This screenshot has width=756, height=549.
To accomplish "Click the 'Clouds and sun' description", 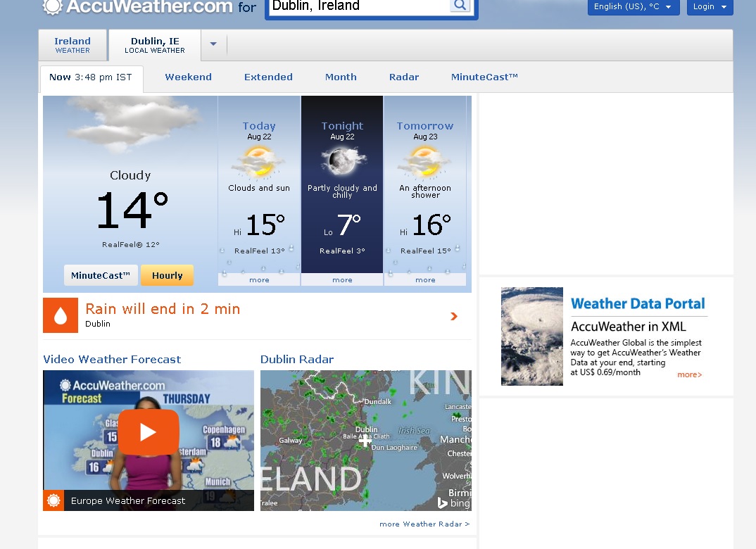I will 259,188.
